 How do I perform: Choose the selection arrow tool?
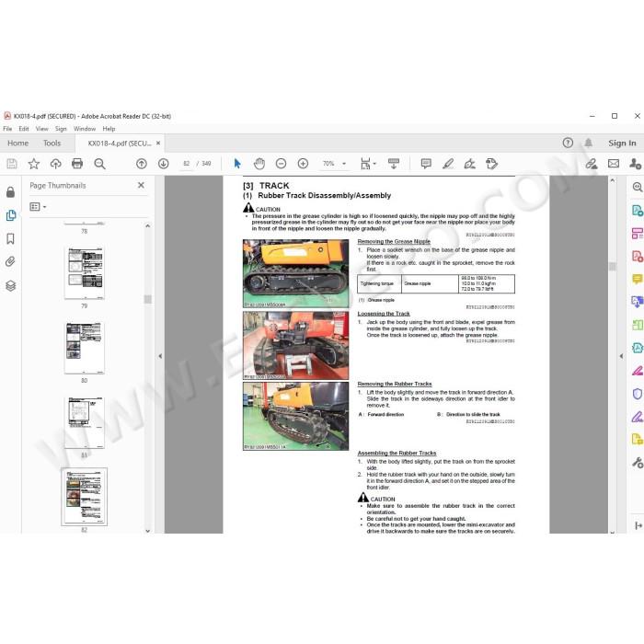237,164
